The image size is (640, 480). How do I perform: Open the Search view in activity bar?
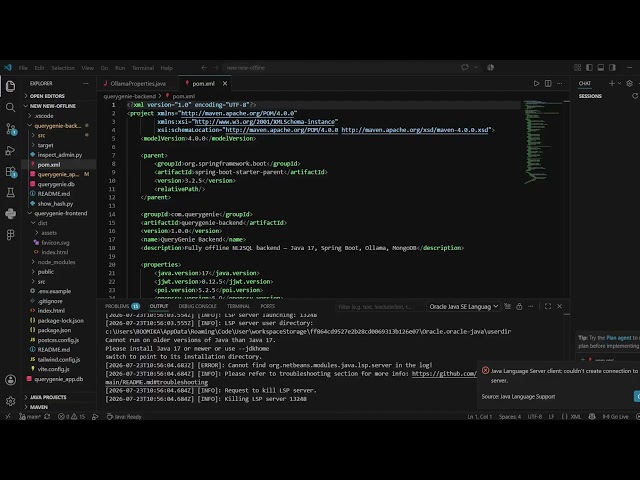click(x=11, y=108)
